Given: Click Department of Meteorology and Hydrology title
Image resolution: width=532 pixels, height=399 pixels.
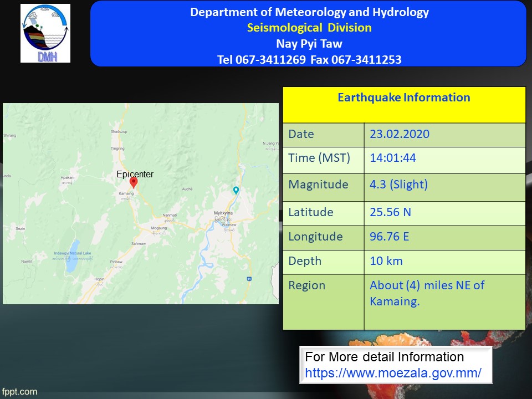Looking at the screenshot, I should tap(309, 12).
